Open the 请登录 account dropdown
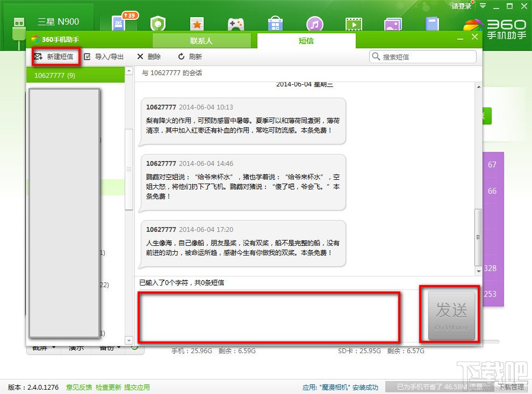532x394 pixels. (x=461, y=6)
